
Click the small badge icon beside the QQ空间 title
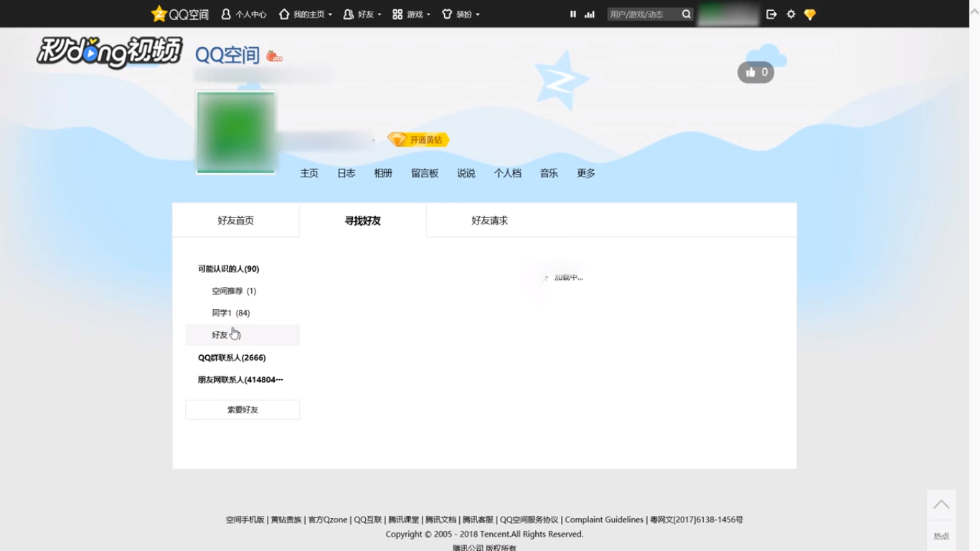point(274,56)
